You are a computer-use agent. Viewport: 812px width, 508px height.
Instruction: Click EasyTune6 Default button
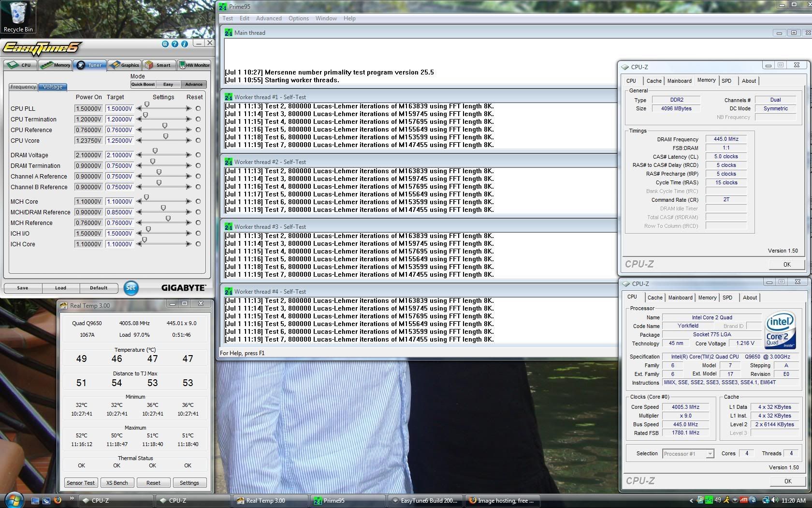99,288
